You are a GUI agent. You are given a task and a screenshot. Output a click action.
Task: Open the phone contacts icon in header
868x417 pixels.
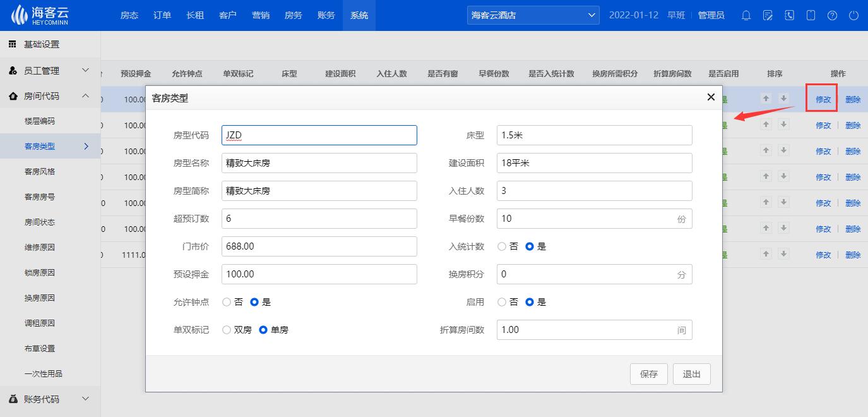(x=789, y=15)
